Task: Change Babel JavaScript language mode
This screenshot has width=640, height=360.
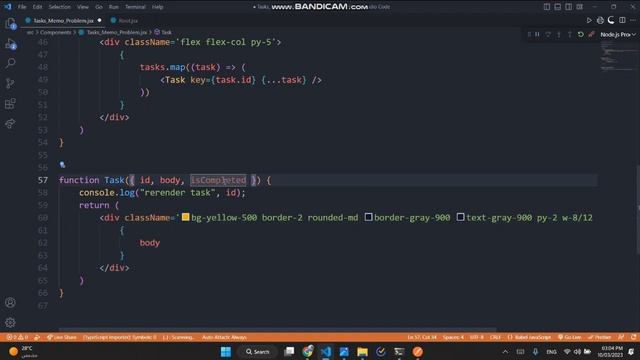Action: pos(529,337)
